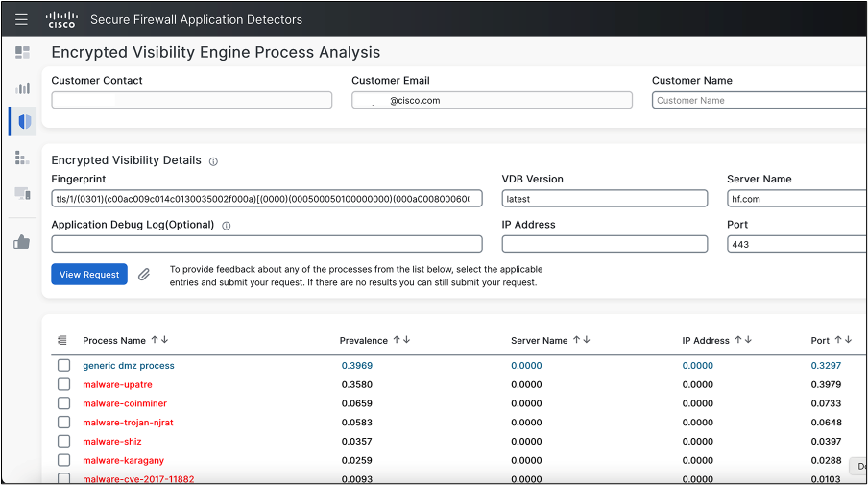This screenshot has height=485, width=868.
Task: Open the malware-karagany link
Action: tap(124, 460)
